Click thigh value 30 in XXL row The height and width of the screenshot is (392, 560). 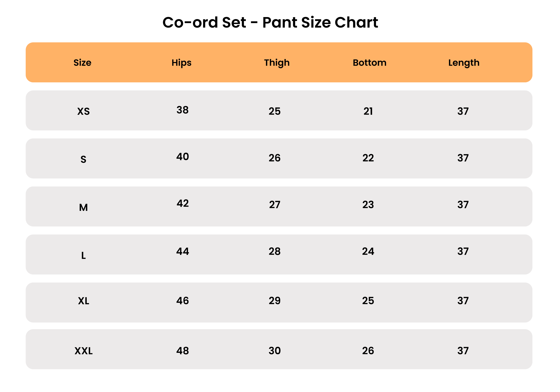click(274, 351)
